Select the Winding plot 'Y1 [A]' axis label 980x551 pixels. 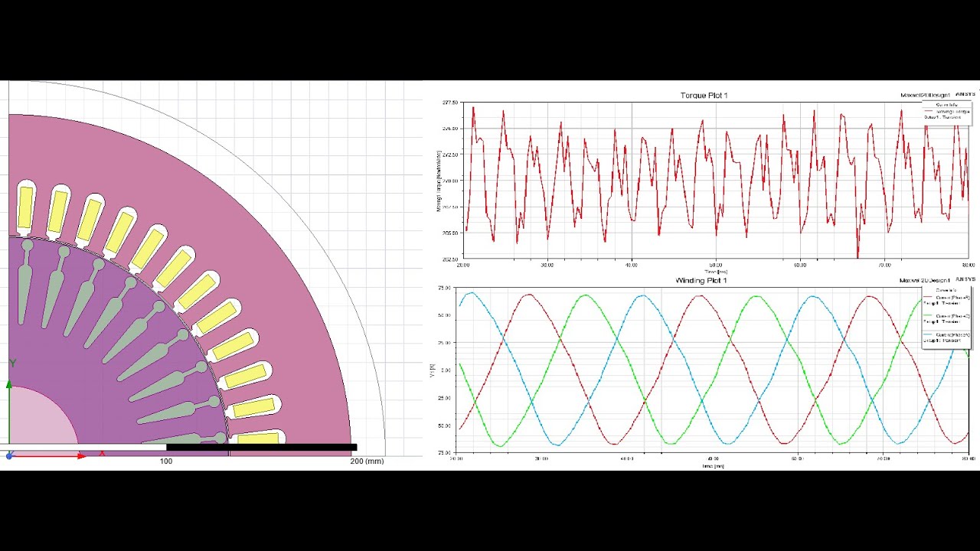[x=433, y=372]
